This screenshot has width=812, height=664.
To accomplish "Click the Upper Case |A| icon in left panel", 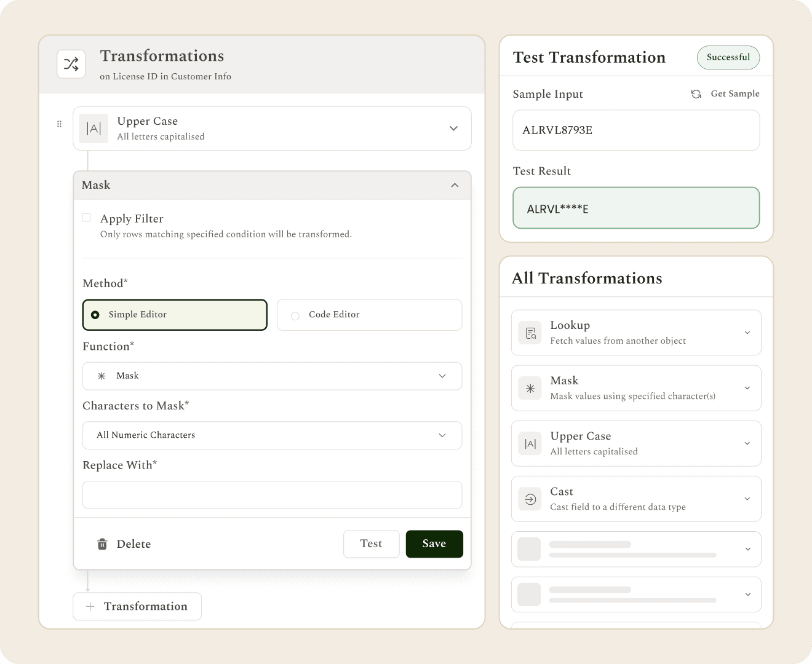I will click(94, 128).
